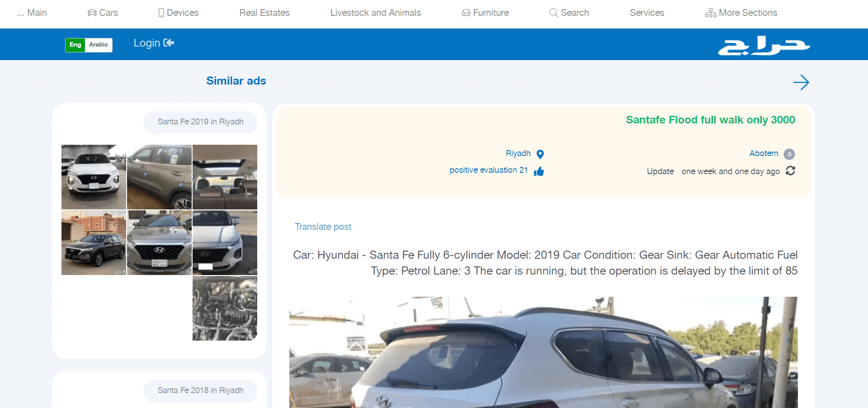Click the Haraj logo
The width and height of the screenshot is (868, 408).
pos(764,45)
